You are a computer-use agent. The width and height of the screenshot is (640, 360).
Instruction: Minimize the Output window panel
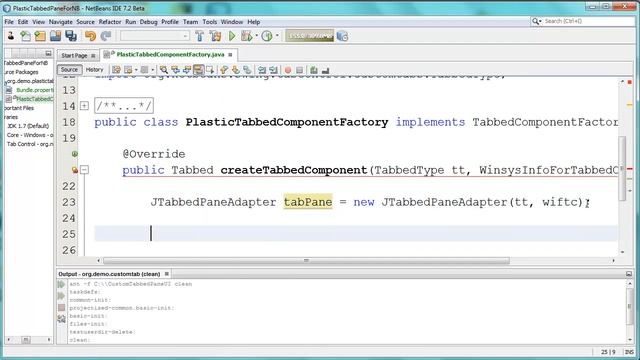pyautogui.click(x=629, y=273)
